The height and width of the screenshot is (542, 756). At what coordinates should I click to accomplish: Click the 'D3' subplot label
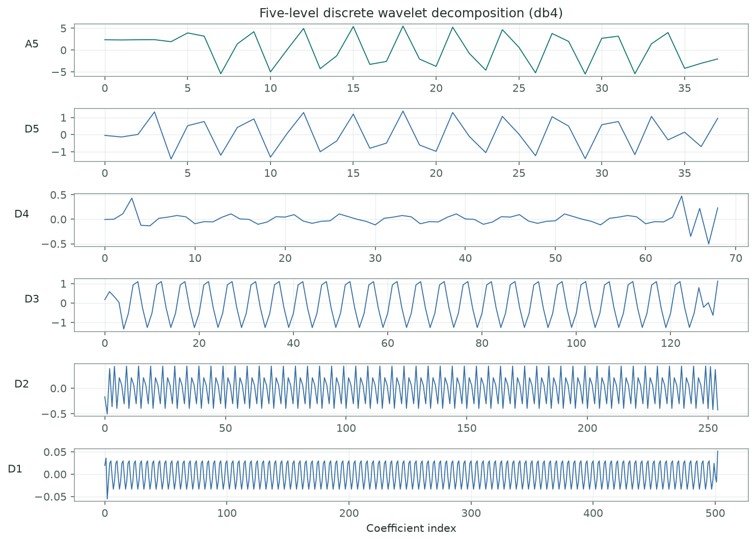click(x=32, y=299)
